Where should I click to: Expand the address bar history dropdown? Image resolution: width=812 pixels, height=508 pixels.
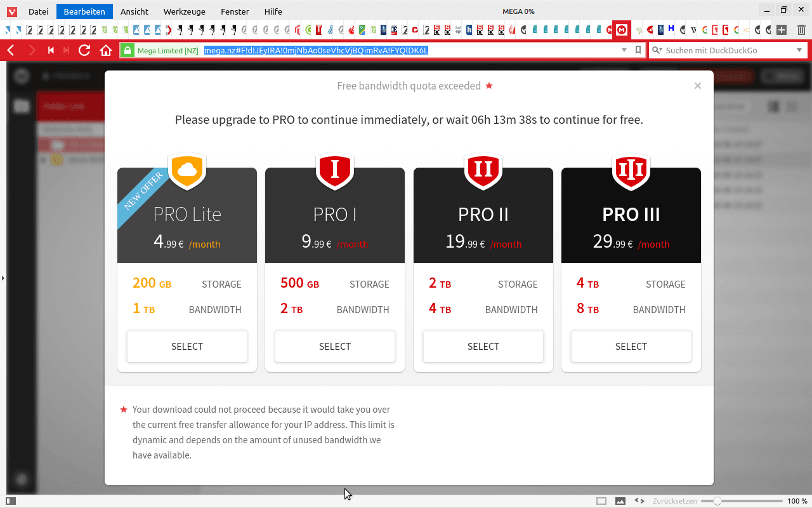tap(624, 50)
